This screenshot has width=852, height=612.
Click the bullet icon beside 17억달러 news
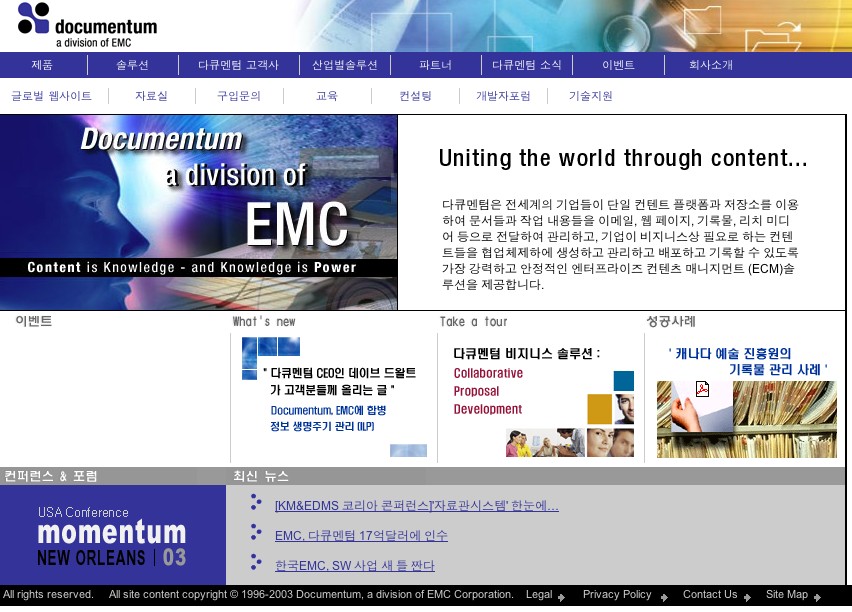255,532
